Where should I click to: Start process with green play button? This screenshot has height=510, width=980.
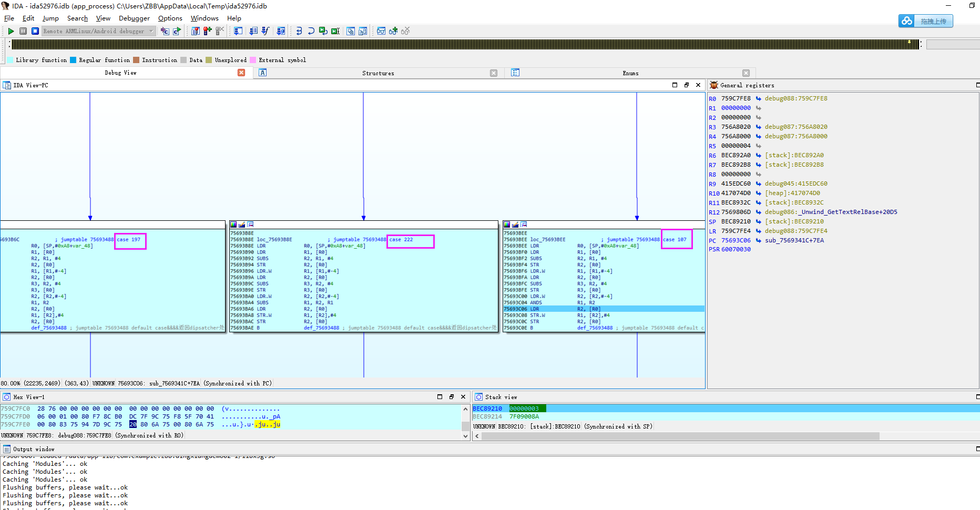[11, 31]
